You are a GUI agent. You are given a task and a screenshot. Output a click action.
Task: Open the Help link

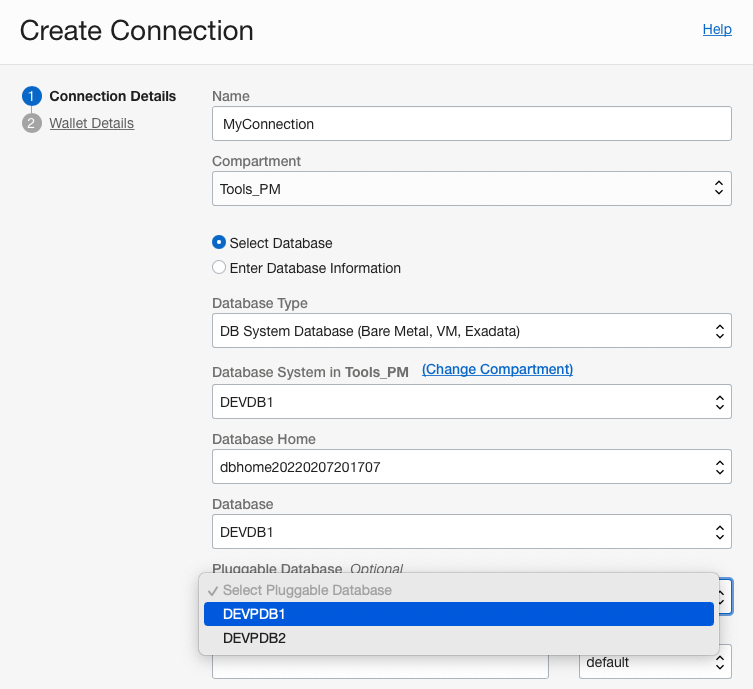[717, 29]
